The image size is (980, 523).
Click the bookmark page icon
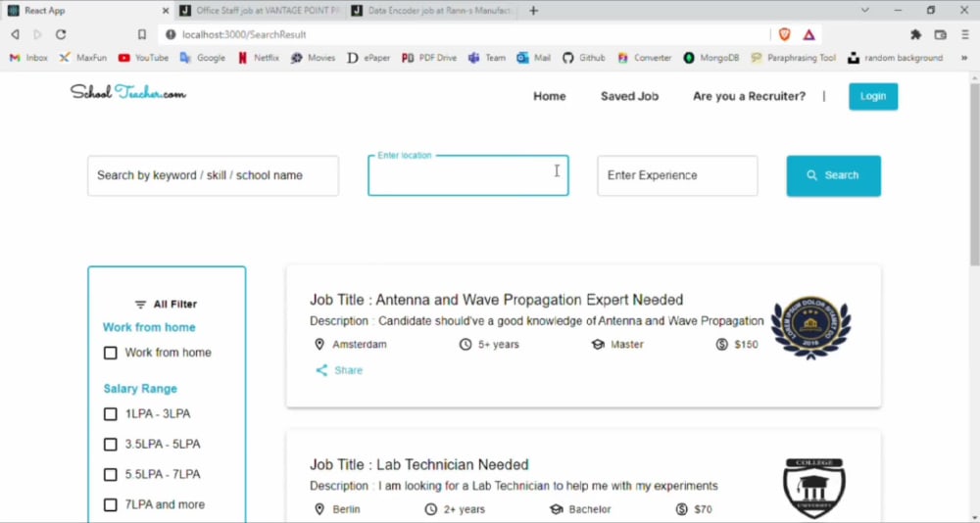click(142, 34)
